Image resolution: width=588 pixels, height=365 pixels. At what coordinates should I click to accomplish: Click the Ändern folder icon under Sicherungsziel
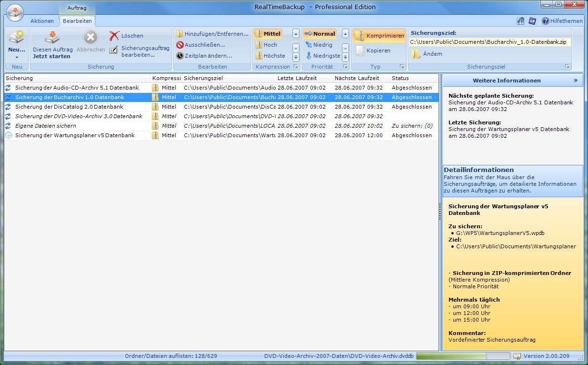416,54
